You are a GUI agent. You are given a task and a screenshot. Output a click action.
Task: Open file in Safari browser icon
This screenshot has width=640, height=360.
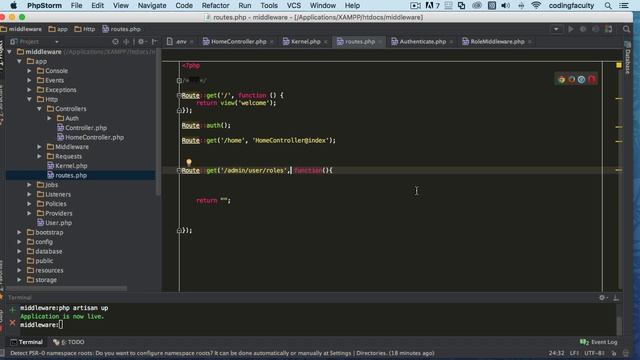tap(581, 80)
